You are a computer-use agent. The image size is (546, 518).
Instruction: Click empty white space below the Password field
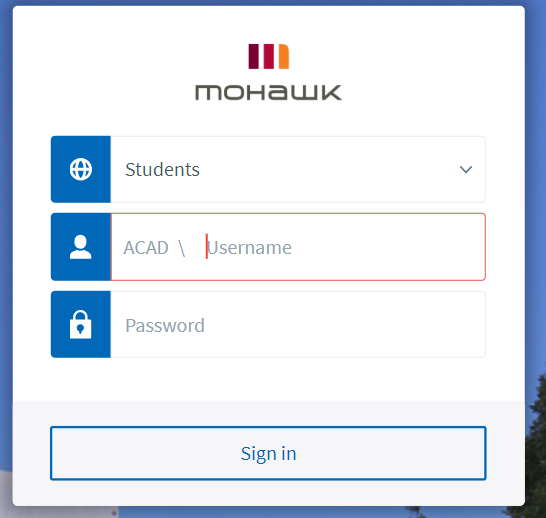click(268, 379)
